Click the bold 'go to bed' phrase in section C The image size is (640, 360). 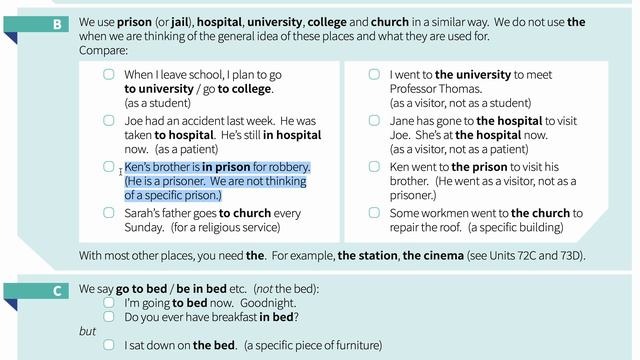click(x=141, y=289)
